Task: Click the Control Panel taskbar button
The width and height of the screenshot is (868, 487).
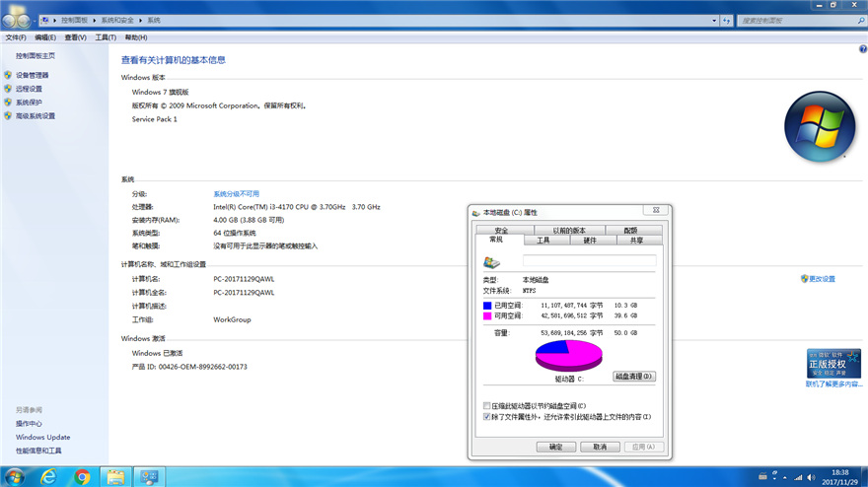Action: (150, 476)
